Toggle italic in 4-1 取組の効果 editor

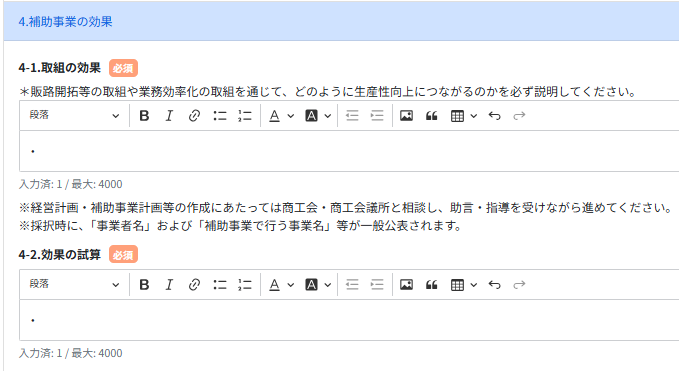[169, 116]
